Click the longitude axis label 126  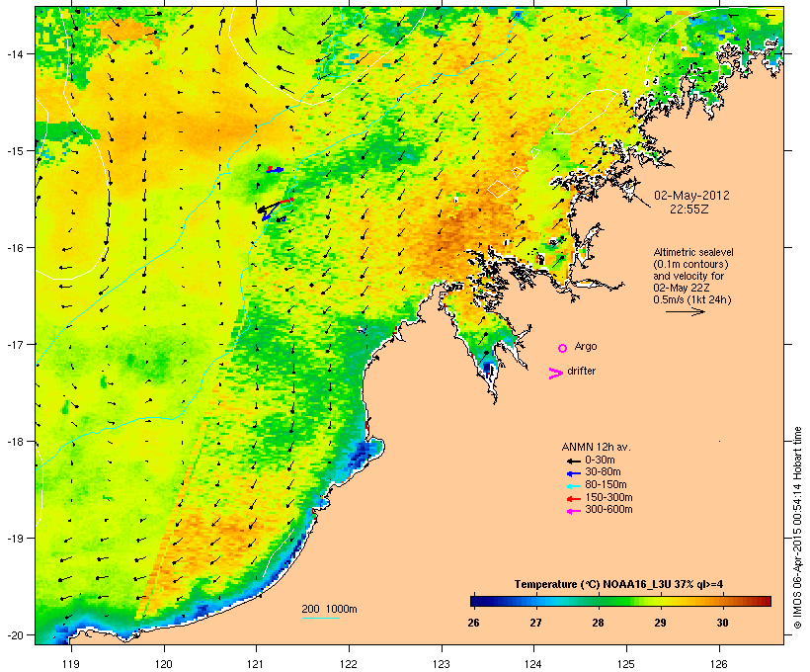click(719, 664)
